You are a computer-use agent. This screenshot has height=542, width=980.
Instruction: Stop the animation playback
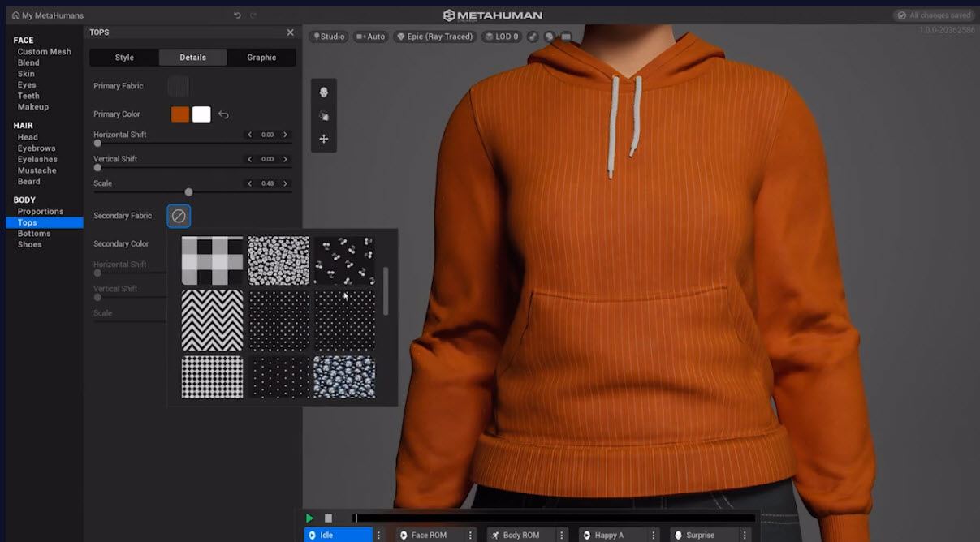point(328,518)
